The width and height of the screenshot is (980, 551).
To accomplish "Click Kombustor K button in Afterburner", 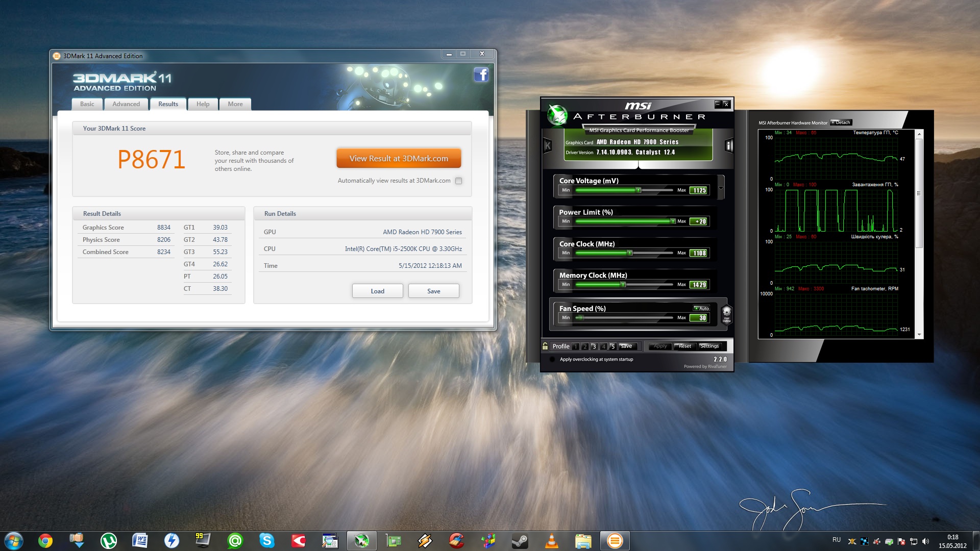I will point(548,146).
